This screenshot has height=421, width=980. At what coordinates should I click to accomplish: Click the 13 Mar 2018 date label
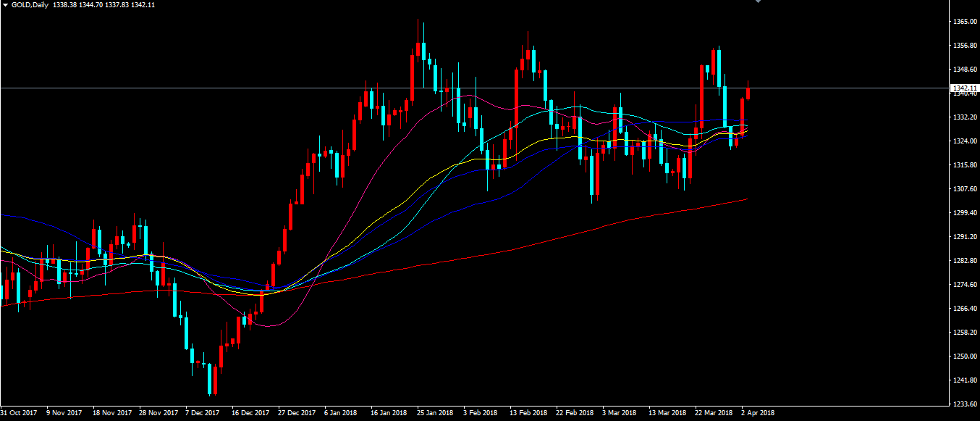pos(667,413)
